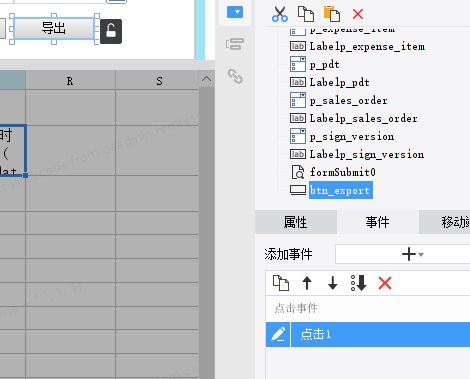Click the selected cell containing 时
This screenshot has width=470, height=379.
click(x=13, y=151)
